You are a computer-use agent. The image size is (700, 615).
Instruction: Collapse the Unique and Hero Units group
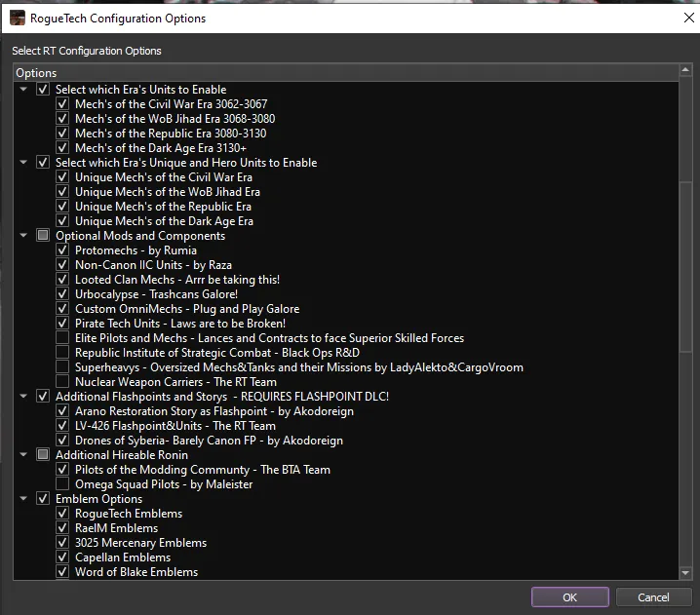click(x=23, y=163)
